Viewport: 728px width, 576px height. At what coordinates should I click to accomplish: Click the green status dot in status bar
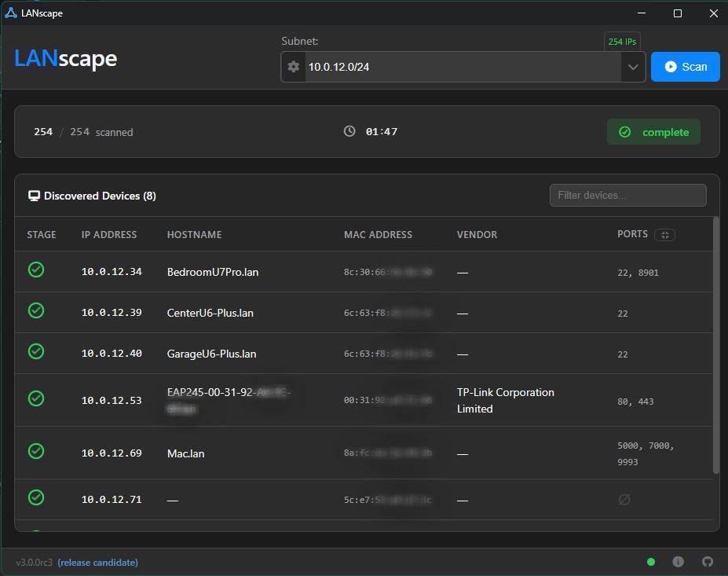point(650,562)
